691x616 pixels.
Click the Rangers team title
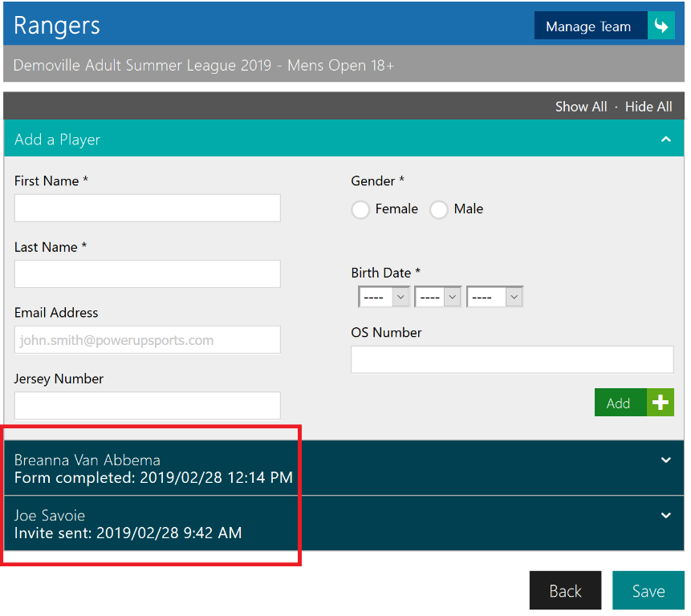57,26
